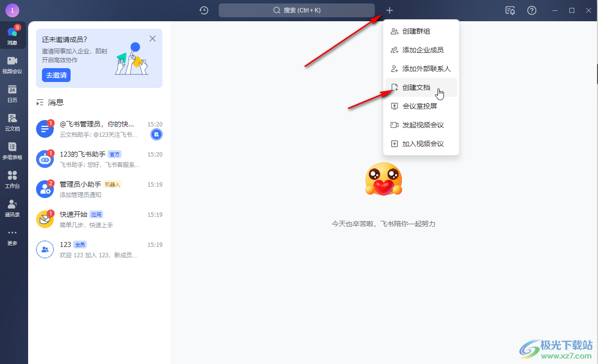Open the help question mark icon
This screenshot has width=598, height=364.
(532, 10)
